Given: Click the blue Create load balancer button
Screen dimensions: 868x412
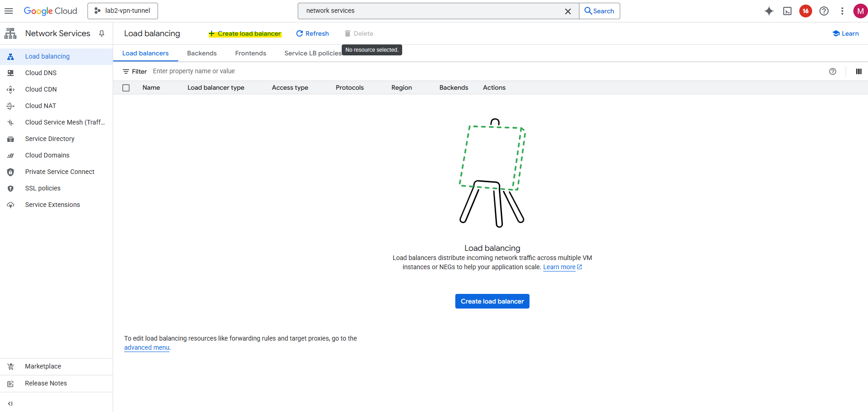Looking at the screenshot, I should click(492, 301).
